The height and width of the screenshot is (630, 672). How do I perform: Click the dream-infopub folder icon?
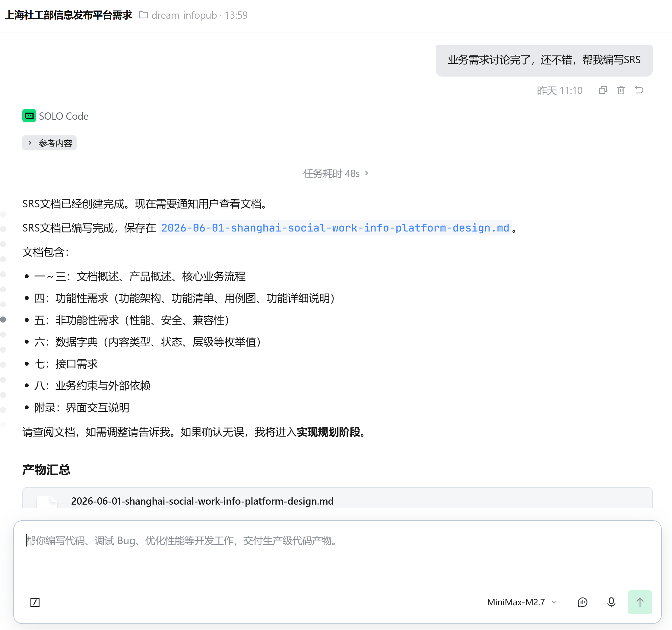click(x=143, y=15)
